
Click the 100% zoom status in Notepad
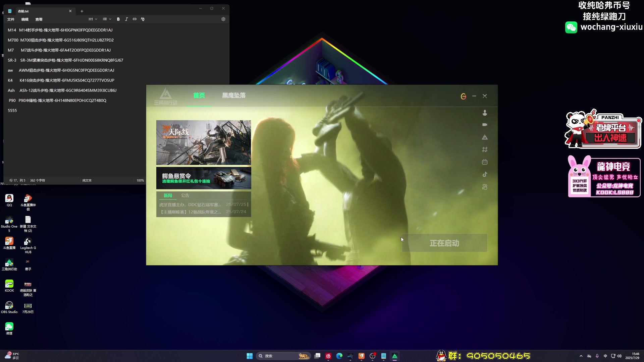pos(140,180)
